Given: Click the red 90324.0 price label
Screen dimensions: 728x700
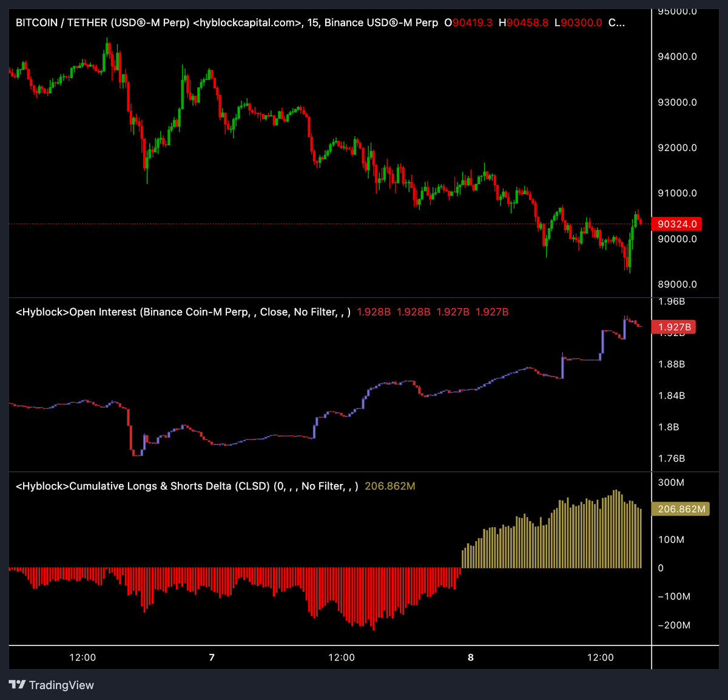Looking at the screenshot, I should pos(678,224).
